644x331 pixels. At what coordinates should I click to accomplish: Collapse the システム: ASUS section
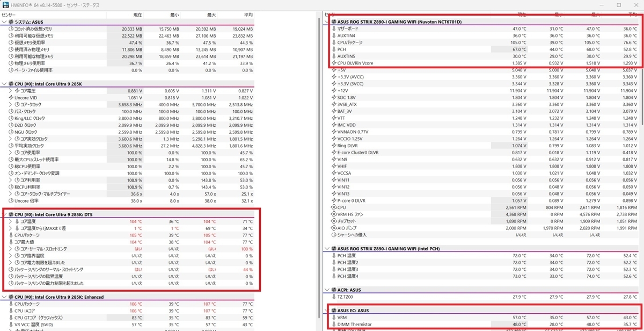pos(4,21)
